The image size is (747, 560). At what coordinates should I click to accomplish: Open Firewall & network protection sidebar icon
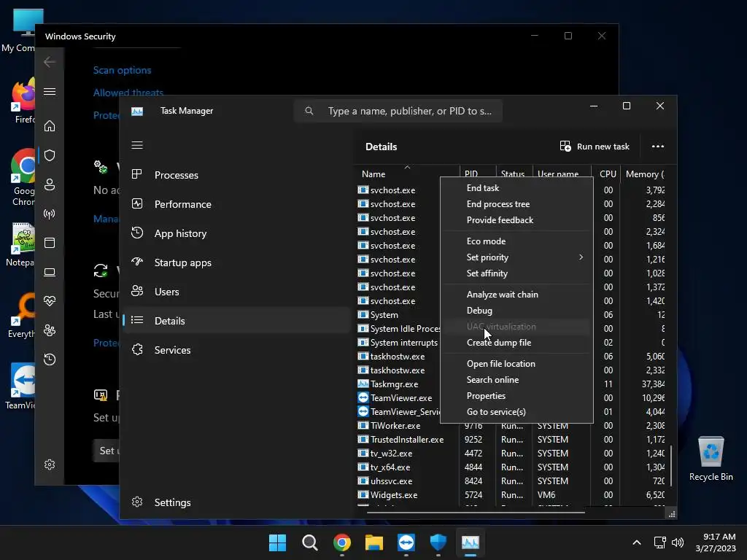pos(50,214)
